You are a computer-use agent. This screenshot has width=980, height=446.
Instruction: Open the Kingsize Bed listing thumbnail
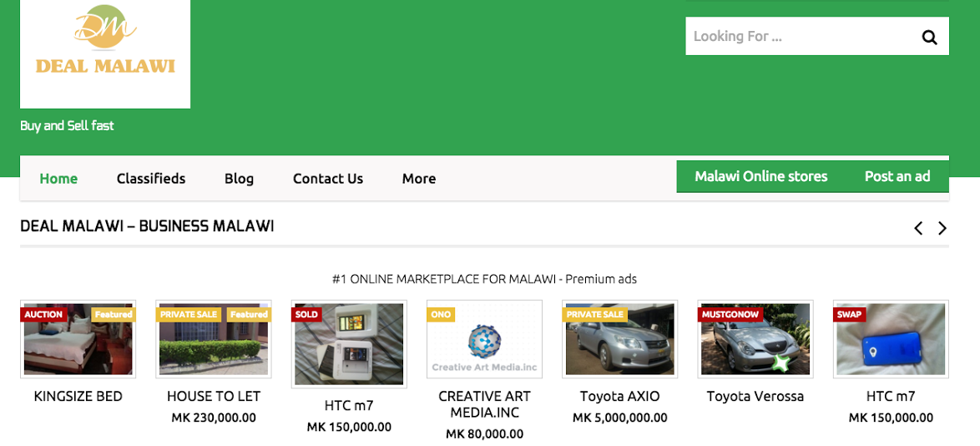point(78,339)
